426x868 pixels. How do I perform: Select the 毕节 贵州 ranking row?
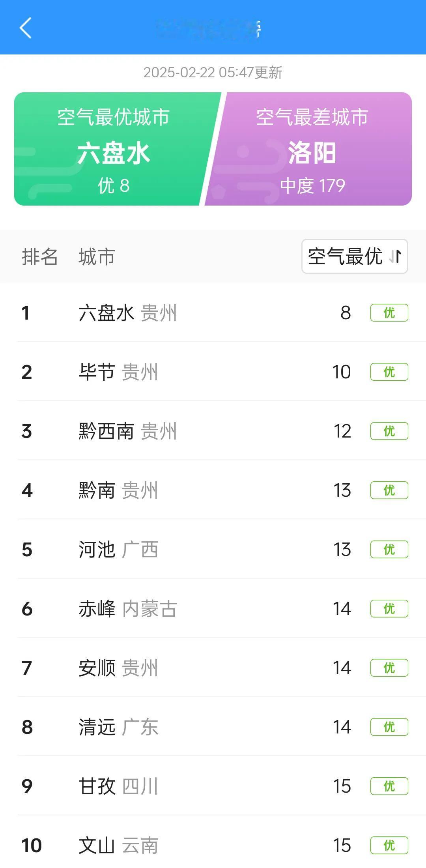coord(213,372)
